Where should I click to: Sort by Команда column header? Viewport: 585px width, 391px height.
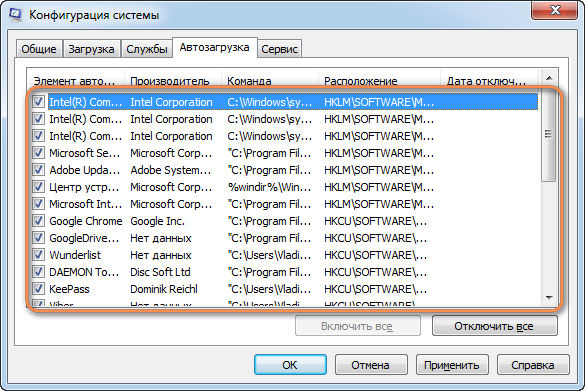click(270, 80)
